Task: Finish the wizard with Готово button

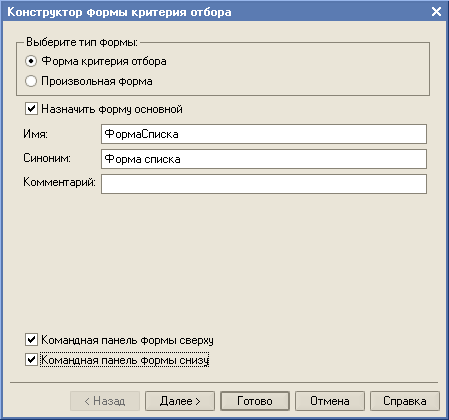Action: point(255,401)
